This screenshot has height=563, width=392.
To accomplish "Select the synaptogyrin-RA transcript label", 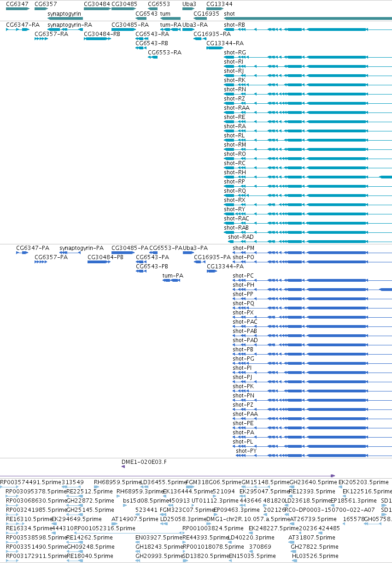I will [x=70, y=24].
